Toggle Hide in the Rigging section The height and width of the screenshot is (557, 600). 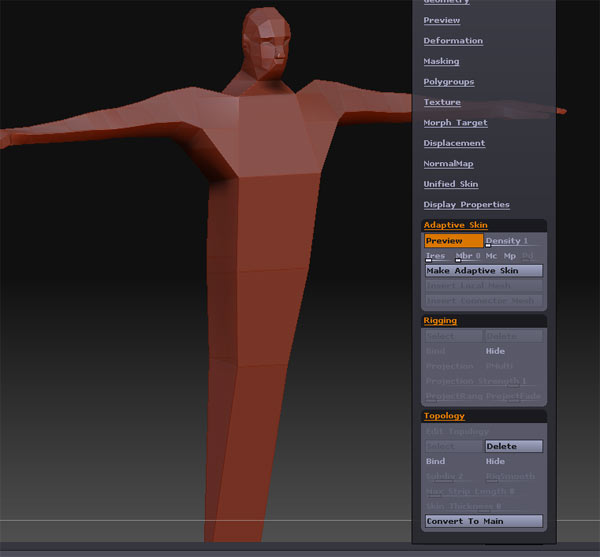(x=495, y=351)
